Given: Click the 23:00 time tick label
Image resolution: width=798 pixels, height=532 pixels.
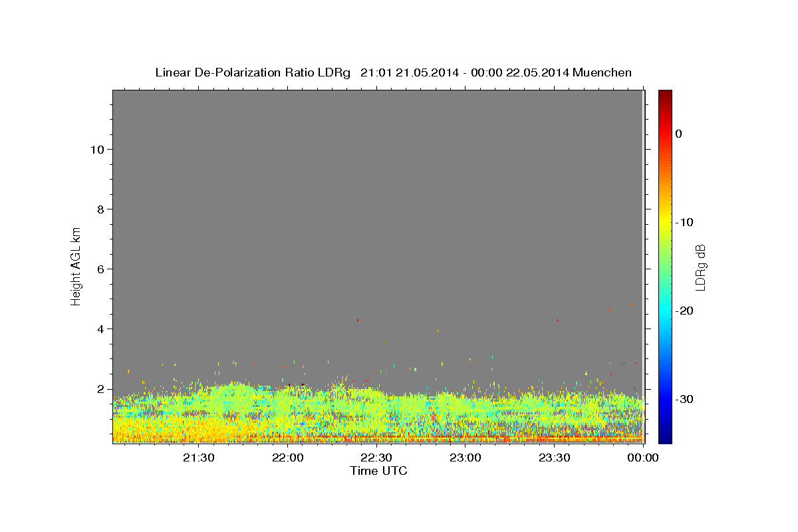Looking at the screenshot, I should pyautogui.click(x=465, y=458).
